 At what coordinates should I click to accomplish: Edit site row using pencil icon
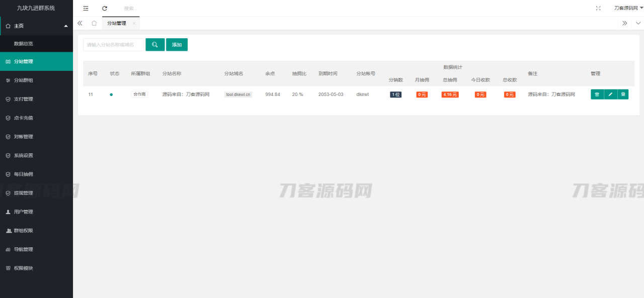coord(610,94)
